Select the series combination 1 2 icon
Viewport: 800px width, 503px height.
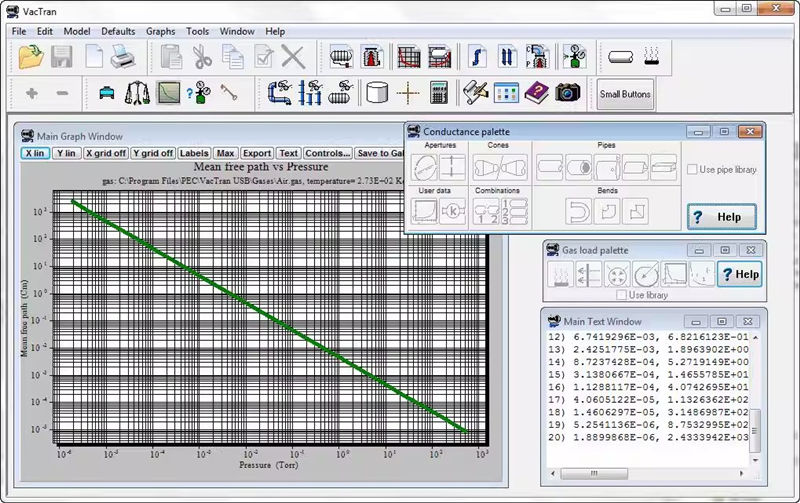coord(486,211)
